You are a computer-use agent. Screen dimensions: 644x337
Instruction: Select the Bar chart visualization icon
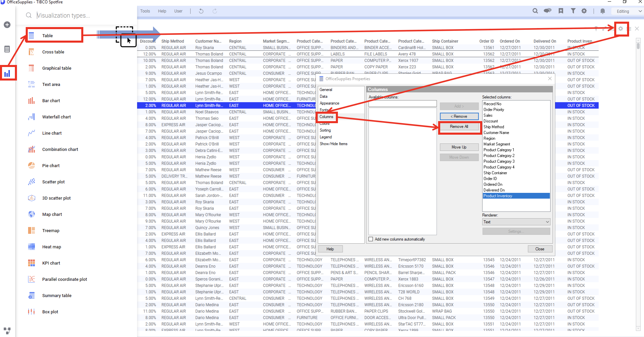point(31,100)
